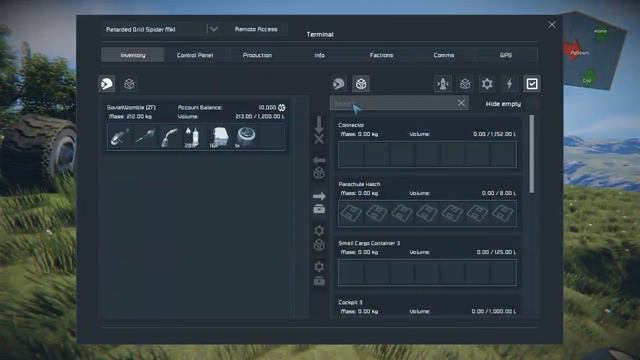Viewport: 640px width, 360px height.
Task: Click the Parachute Hatch inventory label
Action: coord(359,184)
